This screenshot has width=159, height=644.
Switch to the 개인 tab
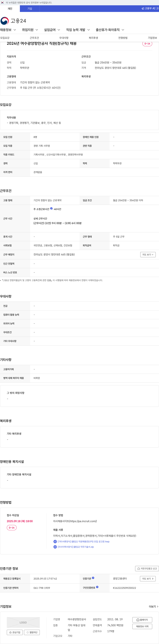click(x=10, y=8)
